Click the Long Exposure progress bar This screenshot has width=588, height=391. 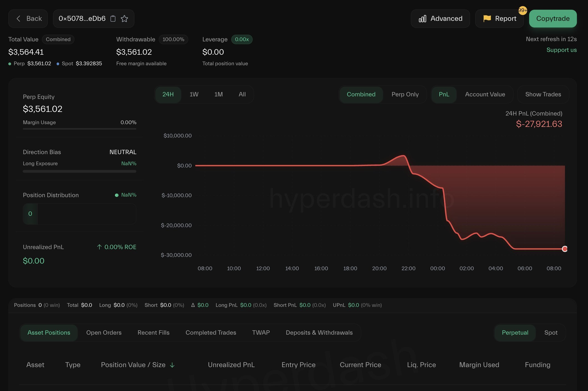pyautogui.click(x=79, y=172)
